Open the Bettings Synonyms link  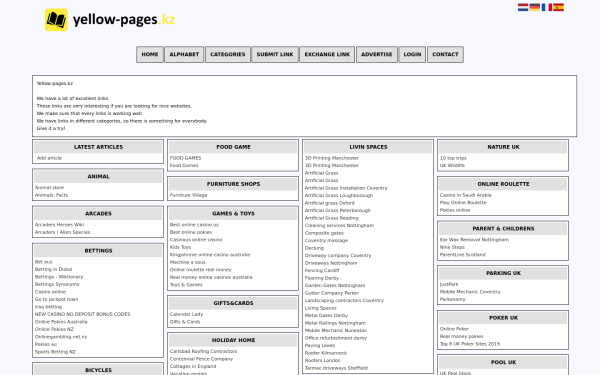[57, 284]
